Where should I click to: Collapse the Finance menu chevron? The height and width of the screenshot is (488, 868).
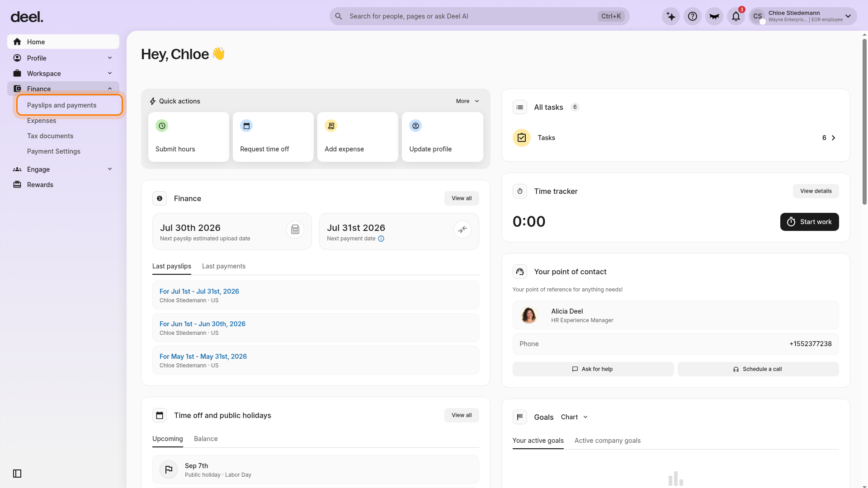pos(110,89)
